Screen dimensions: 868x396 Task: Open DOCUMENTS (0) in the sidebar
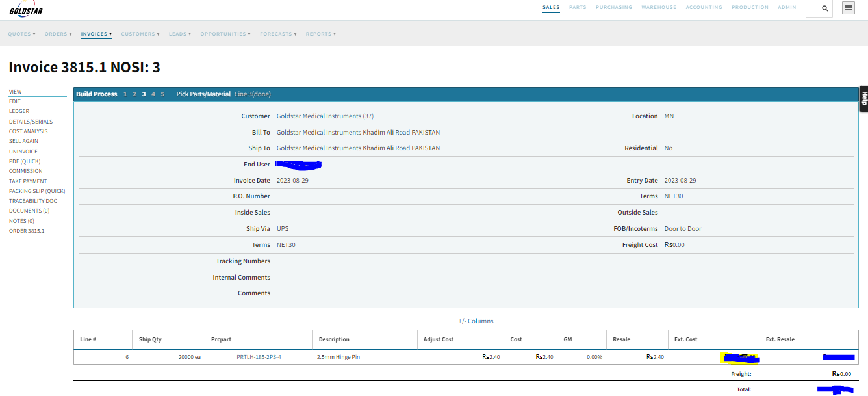point(29,211)
